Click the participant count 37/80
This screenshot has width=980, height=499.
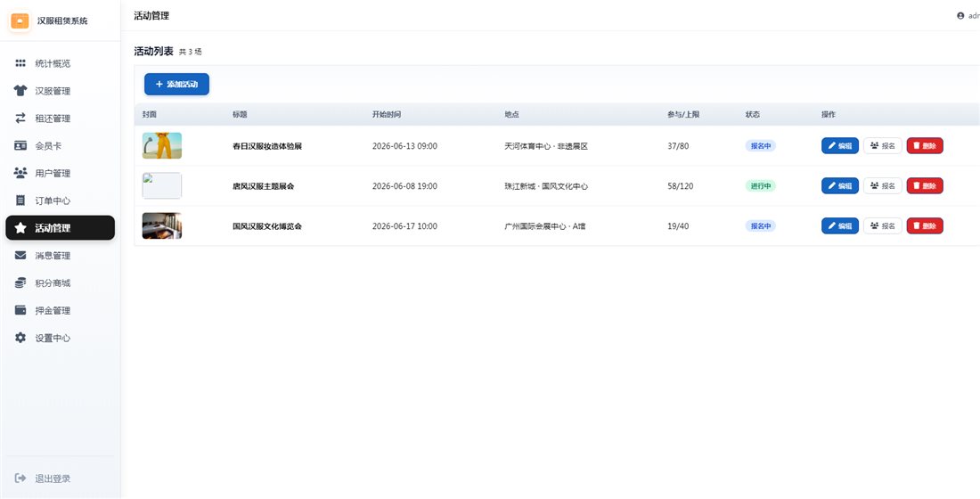coord(678,146)
